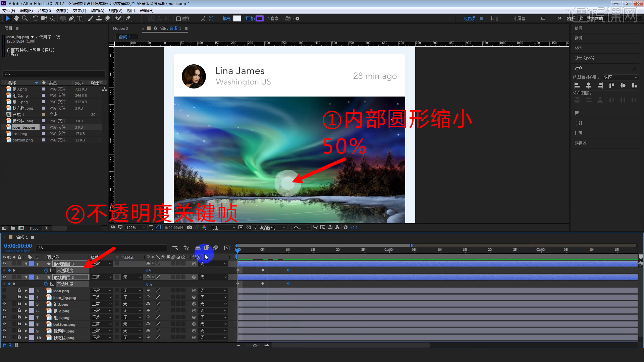The image size is (644, 362).
Task: Switch to the 小屏幕 workspace
Action: [x=519, y=19]
